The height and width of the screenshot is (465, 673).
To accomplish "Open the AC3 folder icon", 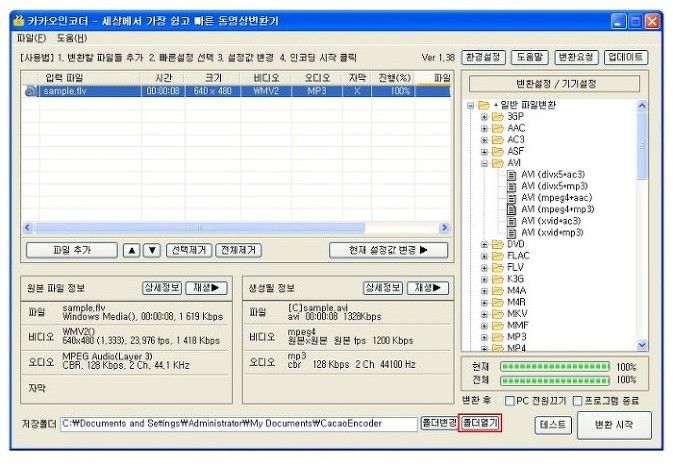I will coord(497,140).
